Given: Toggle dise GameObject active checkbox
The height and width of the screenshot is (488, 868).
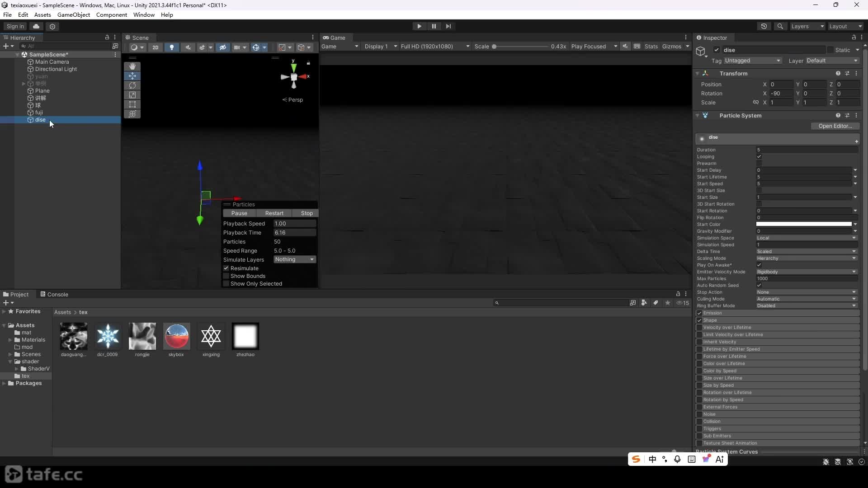Looking at the screenshot, I should [717, 50].
